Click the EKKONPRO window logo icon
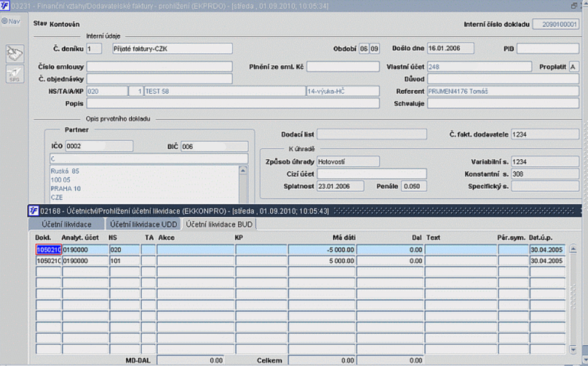588x366 pixels. click(x=34, y=211)
